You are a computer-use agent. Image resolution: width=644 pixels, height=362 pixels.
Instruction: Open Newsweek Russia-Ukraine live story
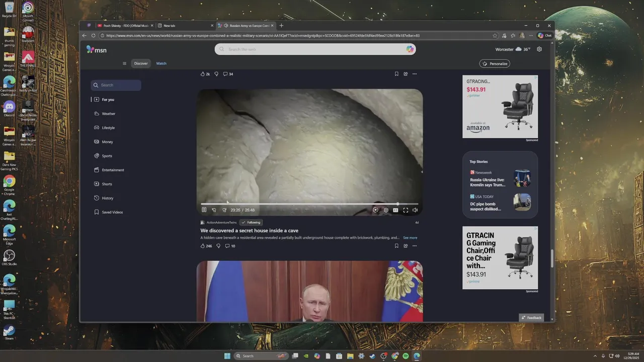500,178
